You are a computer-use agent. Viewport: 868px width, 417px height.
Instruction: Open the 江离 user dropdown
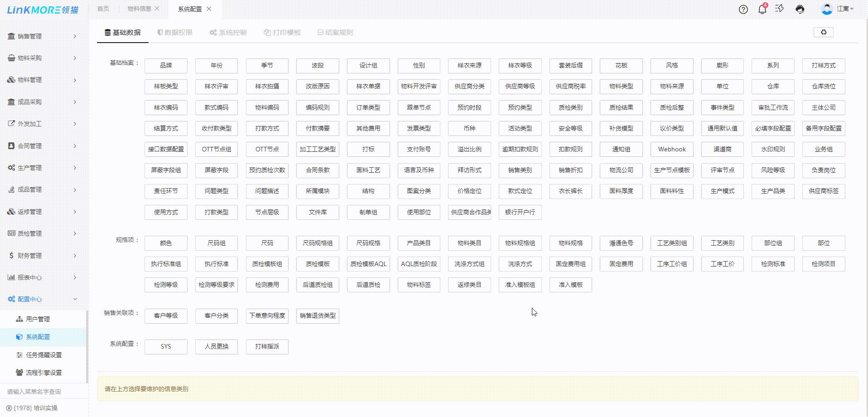[x=845, y=9]
